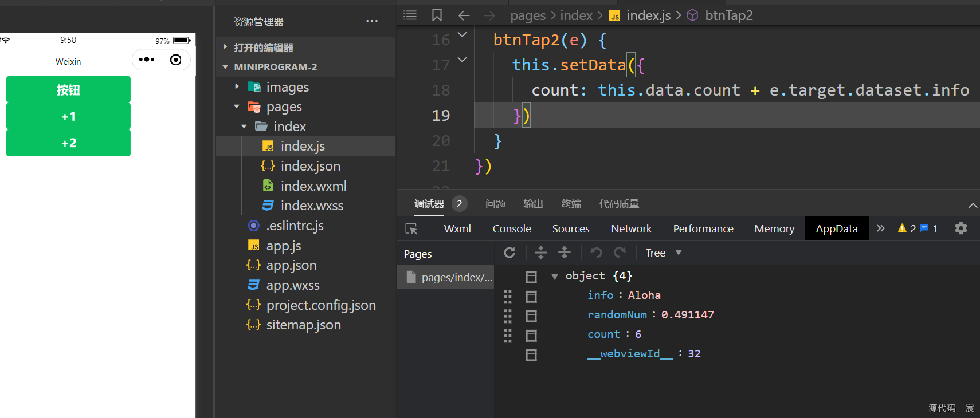Screen dimensions: 980x418
Task: Click the simulator capsule close circle
Action: coord(176,60)
